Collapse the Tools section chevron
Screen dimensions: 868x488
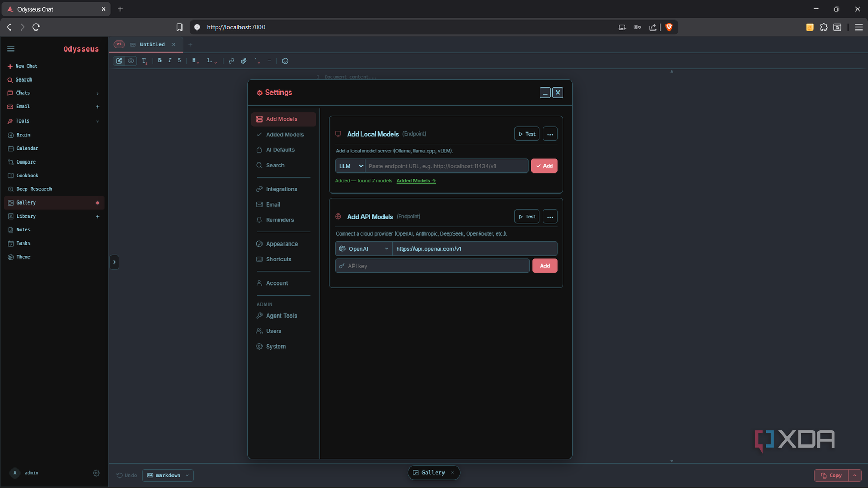tap(97, 121)
